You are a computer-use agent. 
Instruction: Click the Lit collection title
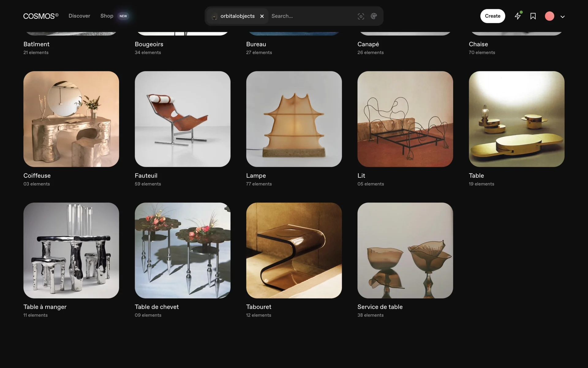point(361,175)
